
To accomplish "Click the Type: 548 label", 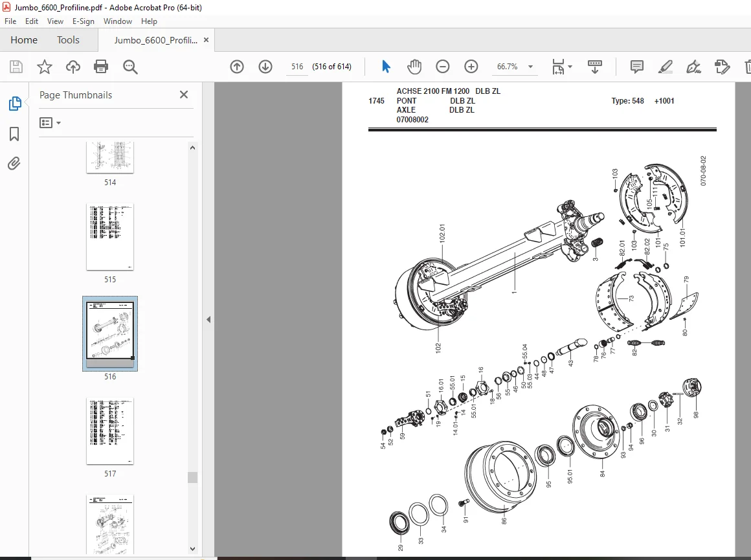I will 627,101.
